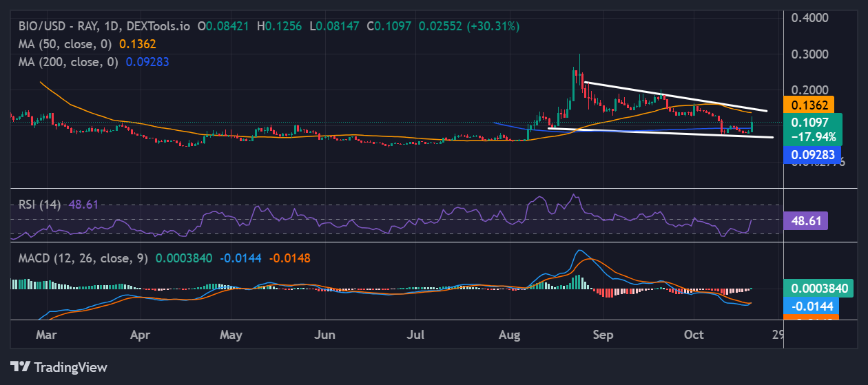Click the Jun label on time axis
The width and height of the screenshot is (868, 385).
(x=324, y=335)
